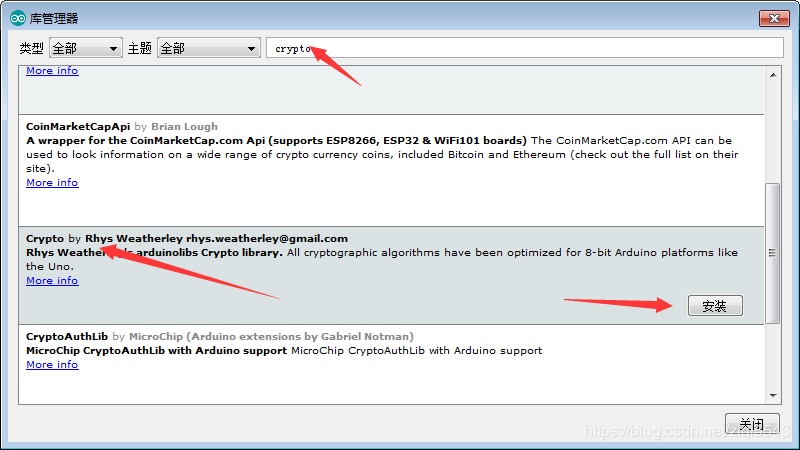
Task: Close the Library Manager with the X button
Action: coord(774,18)
